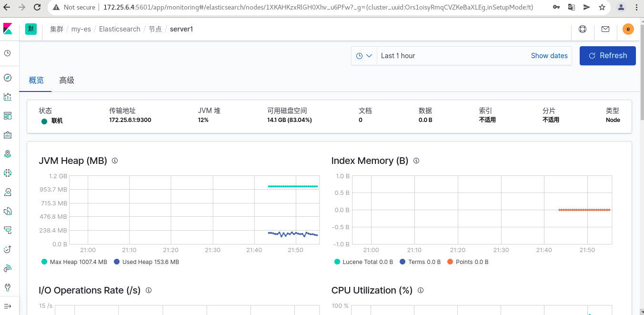The height and width of the screenshot is (315, 644).
Task: Open Dev Tools wrench icon
Action: [7, 287]
